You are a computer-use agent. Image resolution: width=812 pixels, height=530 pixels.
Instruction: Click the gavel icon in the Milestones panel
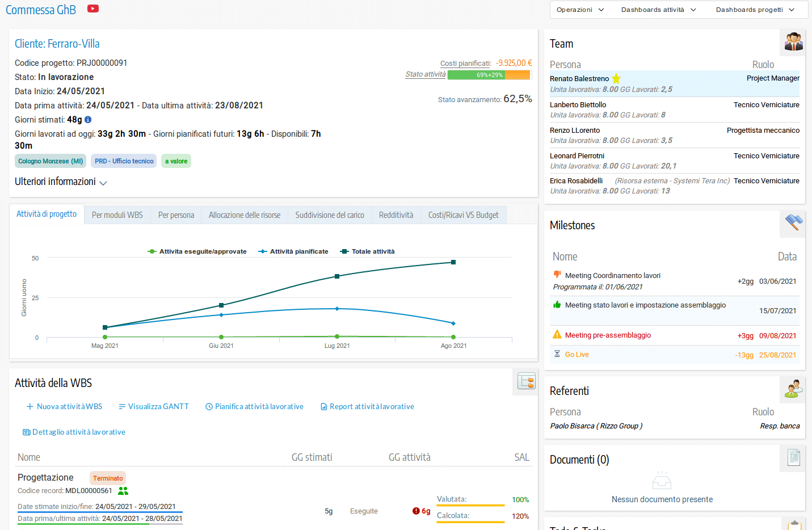click(x=792, y=224)
